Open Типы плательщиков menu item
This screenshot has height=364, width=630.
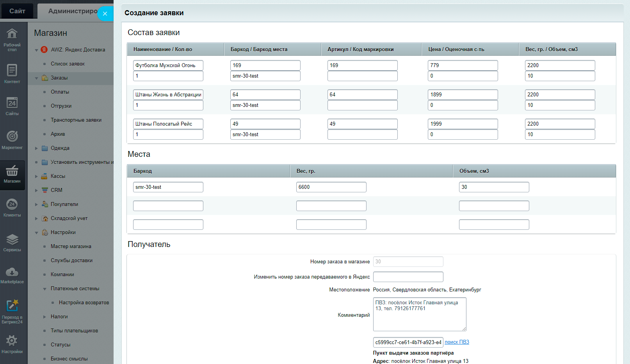point(74,330)
